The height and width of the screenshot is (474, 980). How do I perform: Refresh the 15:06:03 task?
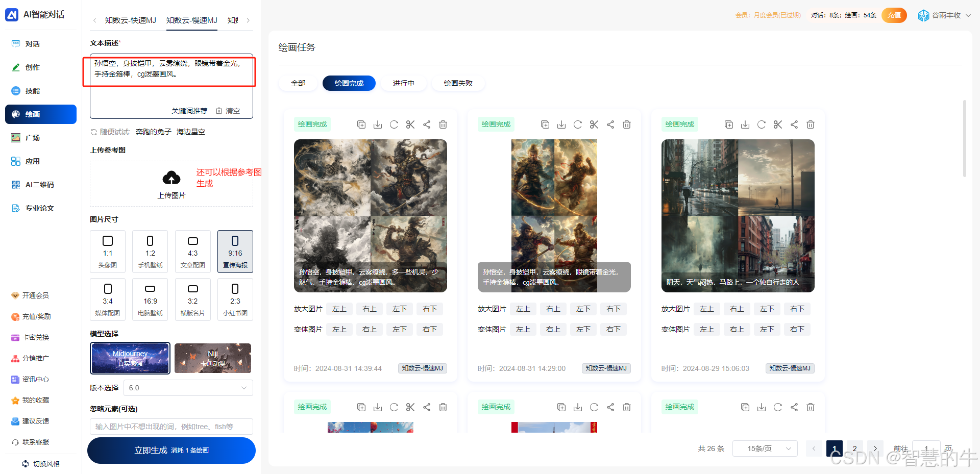[x=762, y=124]
